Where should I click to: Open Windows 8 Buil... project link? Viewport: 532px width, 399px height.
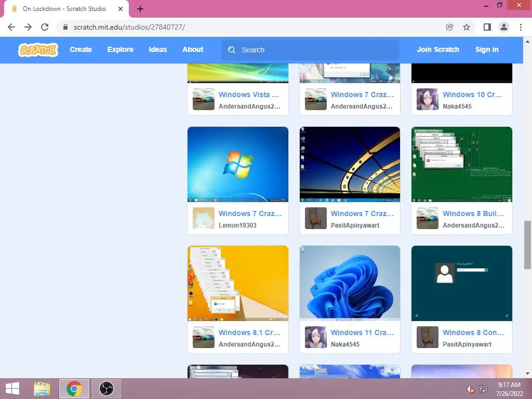(473, 214)
